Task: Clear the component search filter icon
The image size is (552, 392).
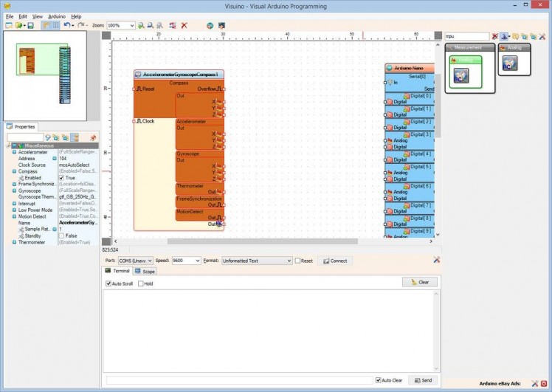Action: (495, 36)
